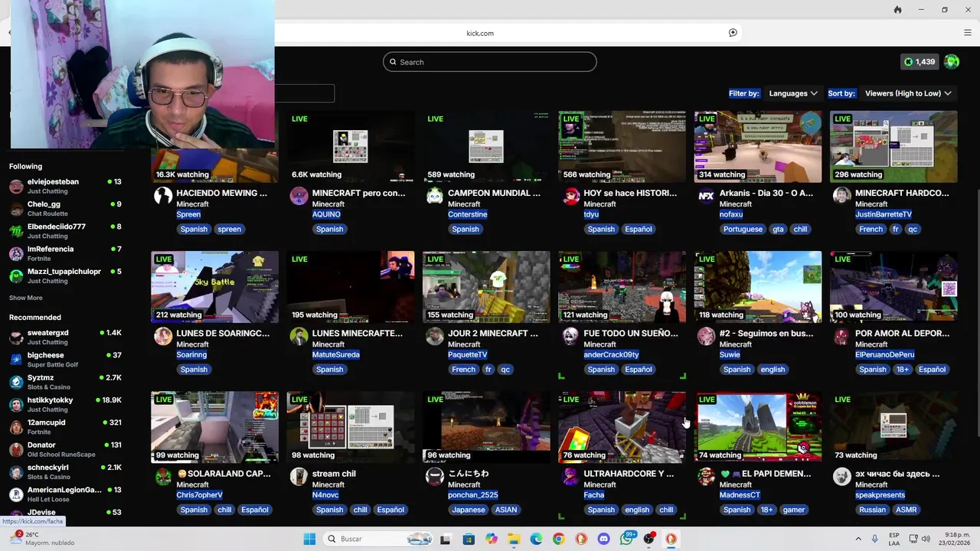The width and height of the screenshot is (980, 551).
Task: Open WhatsApp from taskbar
Action: pos(627,539)
